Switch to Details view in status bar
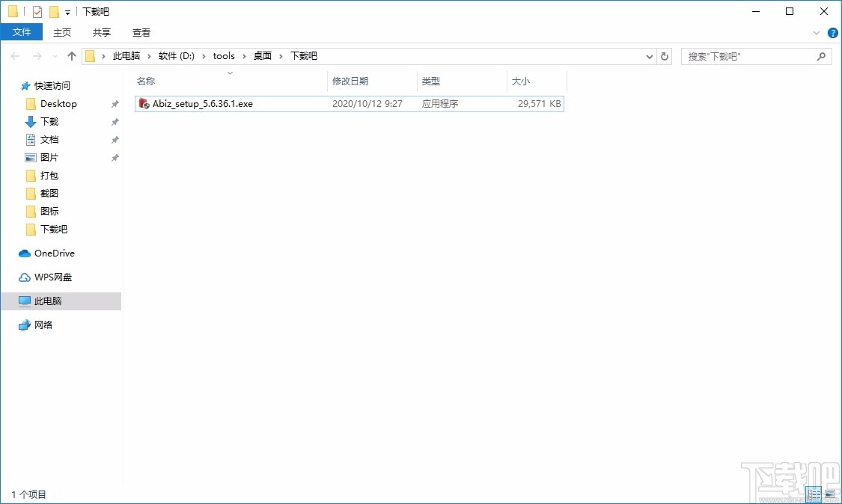This screenshot has width=842, height=504. (x=813, y=494)
